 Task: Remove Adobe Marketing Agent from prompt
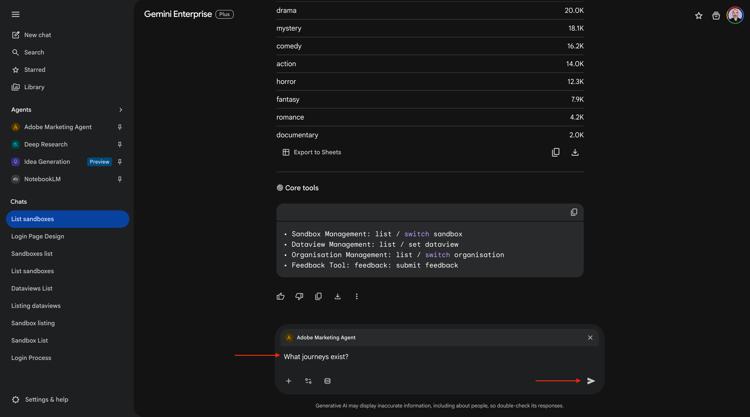tap(590, 338)
